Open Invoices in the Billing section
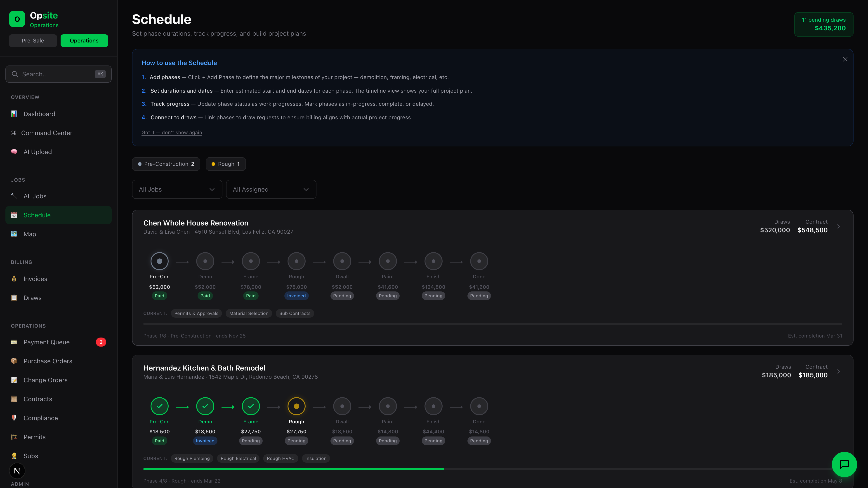 coord(35,279)
